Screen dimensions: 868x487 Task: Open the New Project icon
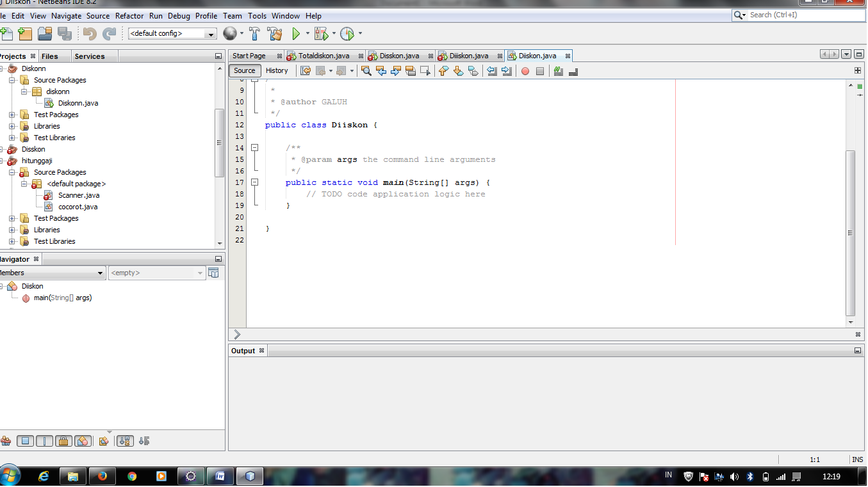25,33
